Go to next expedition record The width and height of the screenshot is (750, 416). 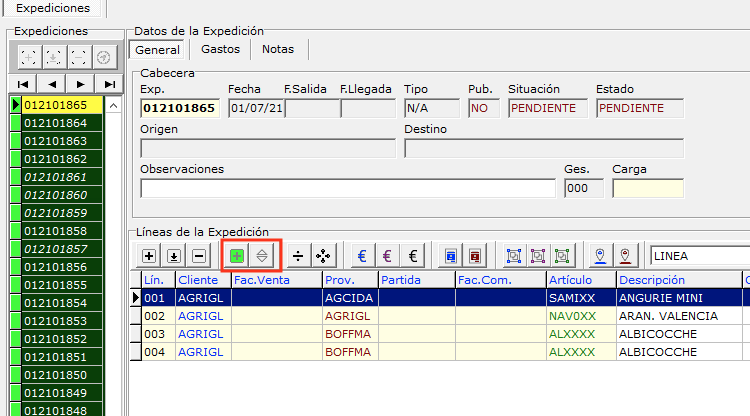pyautogui.click(x=81, y=83)
